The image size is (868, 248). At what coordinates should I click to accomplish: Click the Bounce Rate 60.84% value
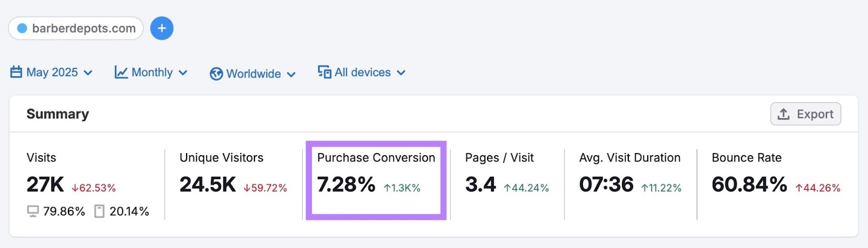pos(749,185)
